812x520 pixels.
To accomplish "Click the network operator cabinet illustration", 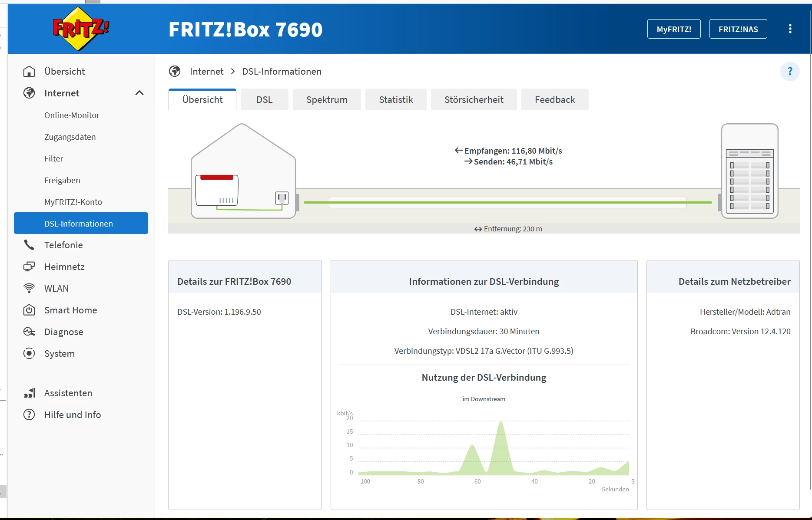I will [x=749, y=171].
